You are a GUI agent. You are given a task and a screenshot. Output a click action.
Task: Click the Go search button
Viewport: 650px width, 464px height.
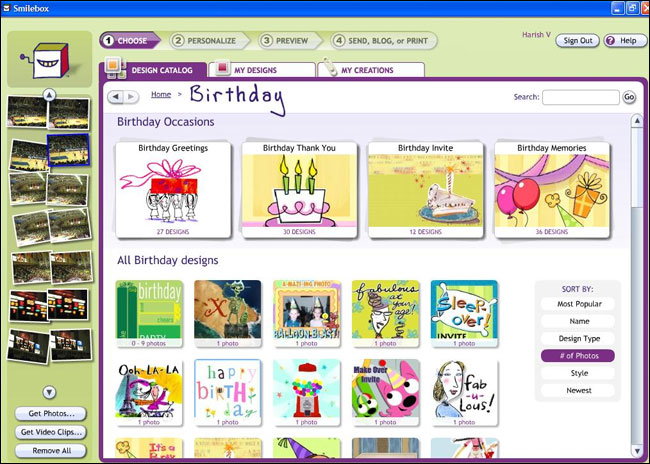click(629, 98)
